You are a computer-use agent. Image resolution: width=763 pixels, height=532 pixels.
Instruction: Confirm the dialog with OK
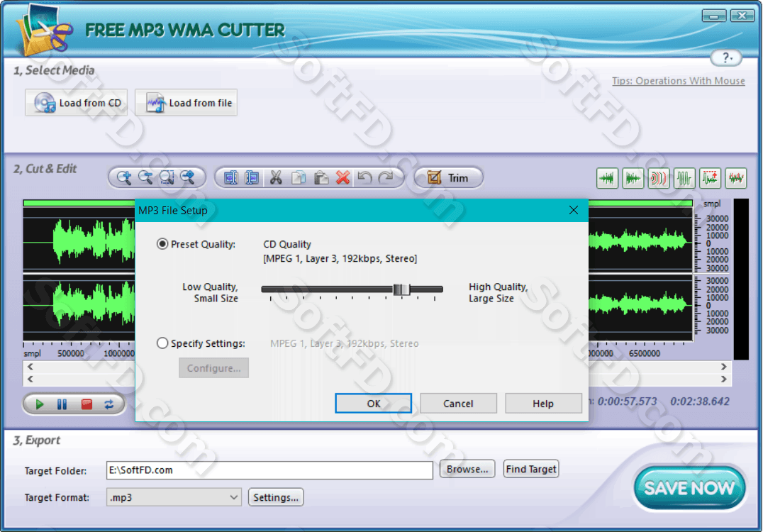tap(373, 404)
